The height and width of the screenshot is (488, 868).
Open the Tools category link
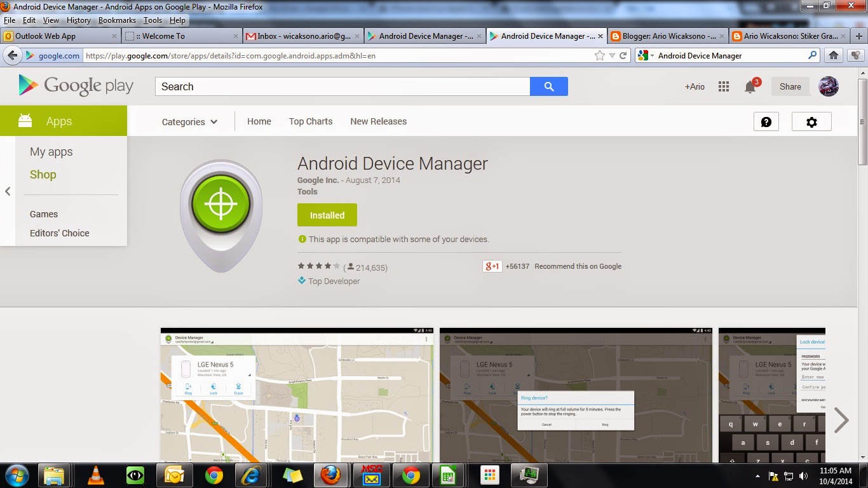pos(308,191)
